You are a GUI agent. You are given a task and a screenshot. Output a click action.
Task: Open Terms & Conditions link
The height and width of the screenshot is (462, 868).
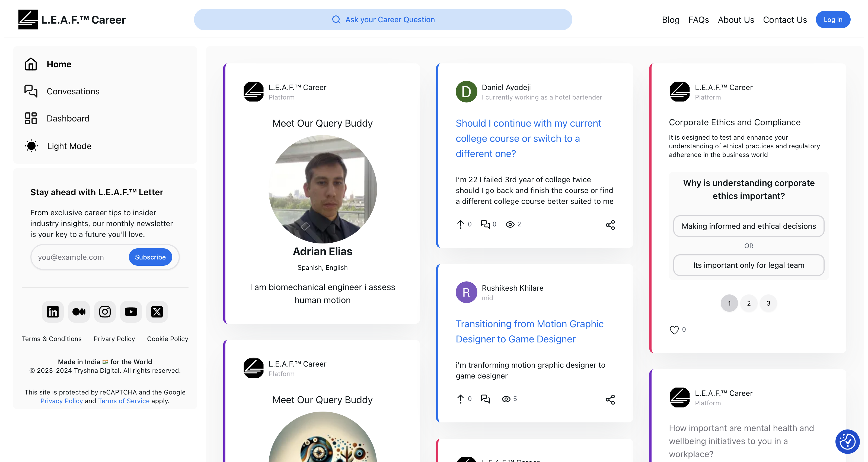[52, 339]
